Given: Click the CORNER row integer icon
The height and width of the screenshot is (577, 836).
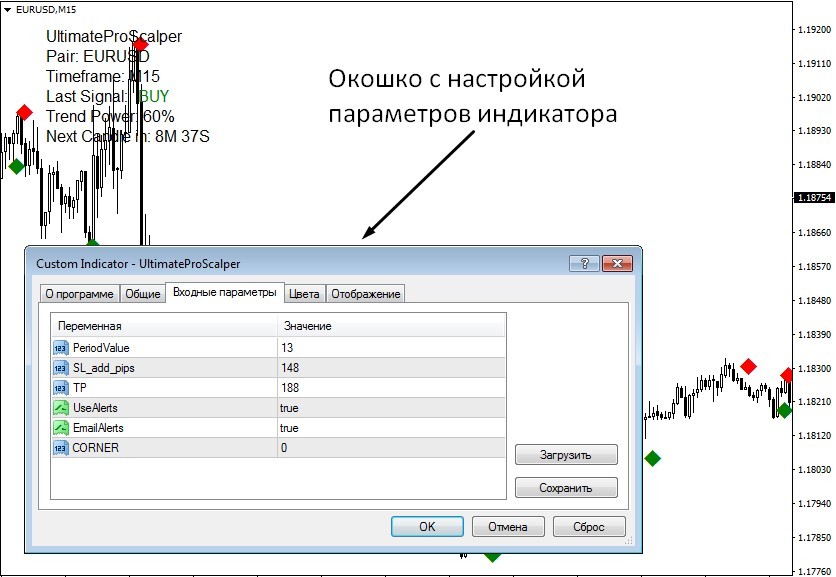Looking at the screenshot, I should 61,448.
